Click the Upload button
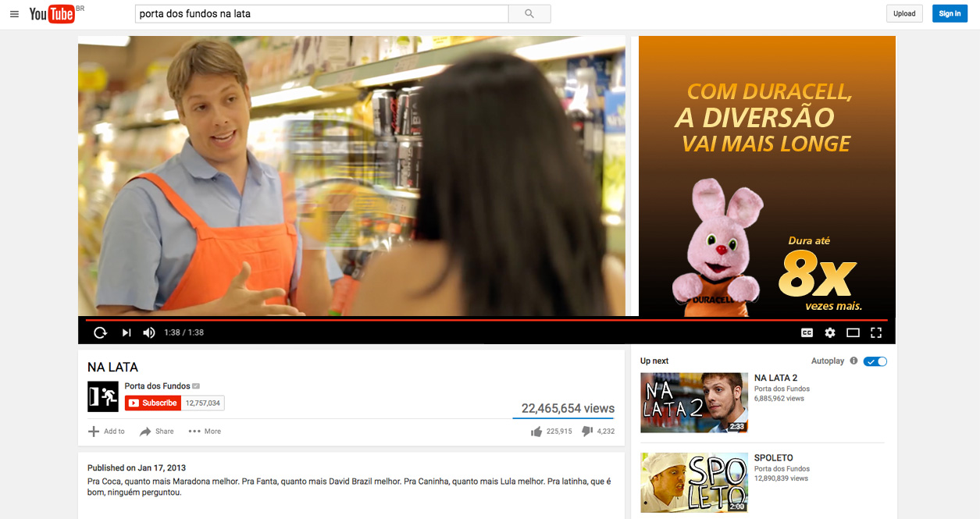 pyautogui.click(x=904, y=13)
